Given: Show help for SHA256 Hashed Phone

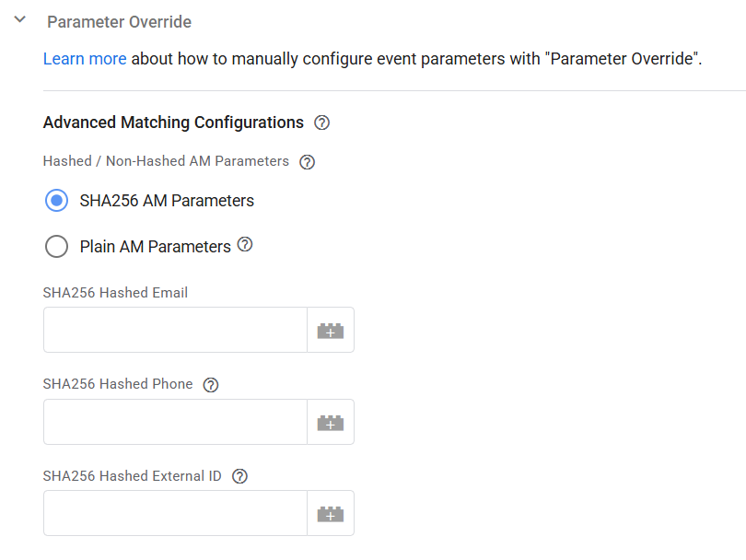Looking at the screenshot, I should click(210, 385).
